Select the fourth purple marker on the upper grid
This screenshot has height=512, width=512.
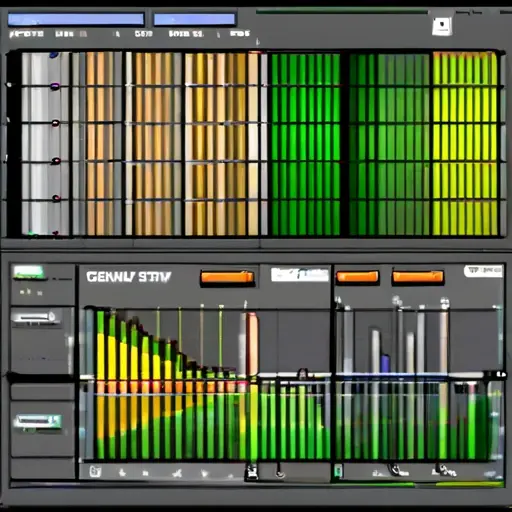click(56, 161)
